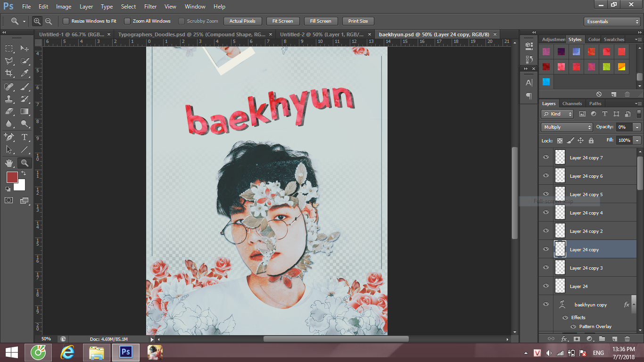Click delete layer trash icon

coord(627,339)
